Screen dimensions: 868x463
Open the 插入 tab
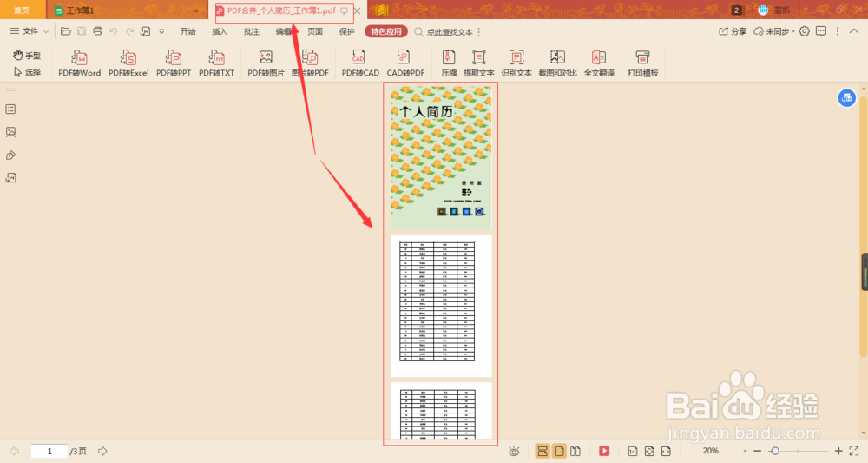click(220, 31)
